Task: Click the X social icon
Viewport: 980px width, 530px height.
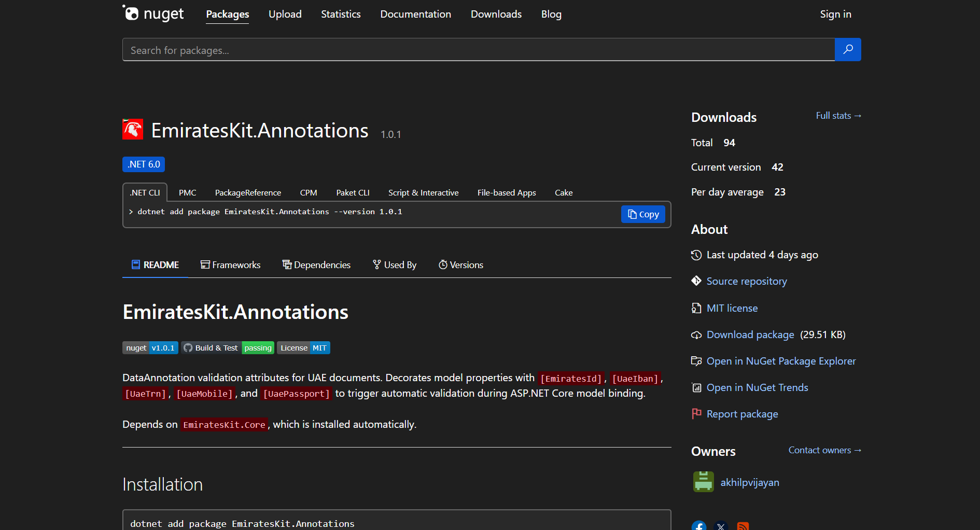Action: (720, 526)
